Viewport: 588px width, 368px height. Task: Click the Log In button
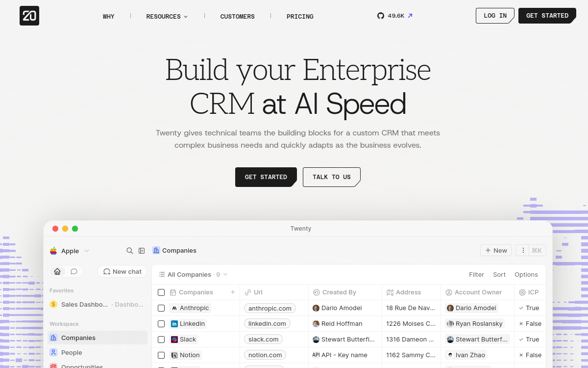tap(495, 16)
